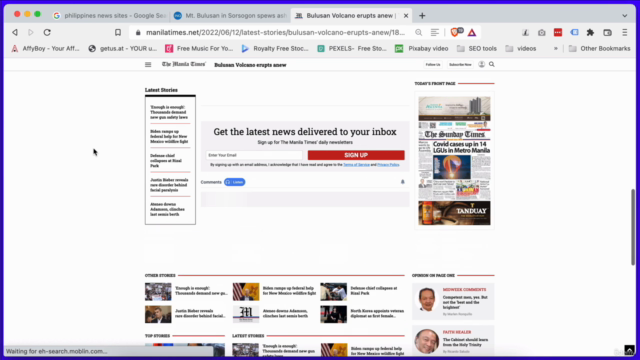Open reader mode icon in address bar
The image size is (640, 360).
(x=435, y=32)
